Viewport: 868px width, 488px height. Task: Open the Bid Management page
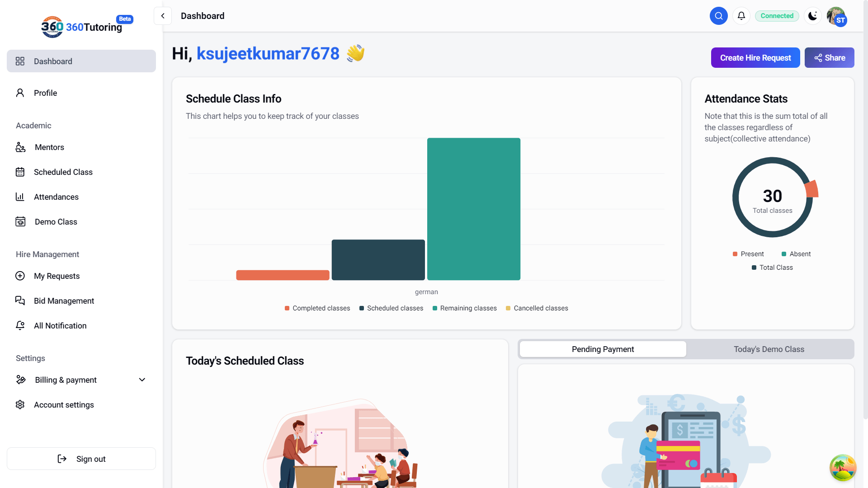(64, 301)
